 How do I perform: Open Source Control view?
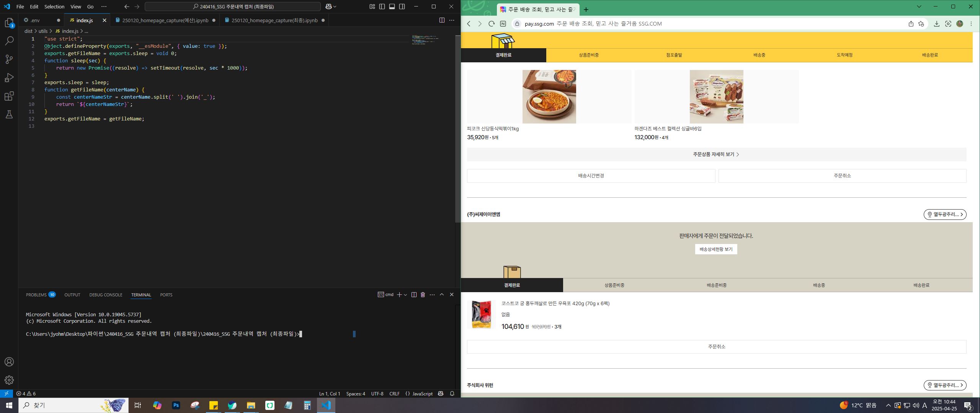pyautogui.click(x=9, y=59)
